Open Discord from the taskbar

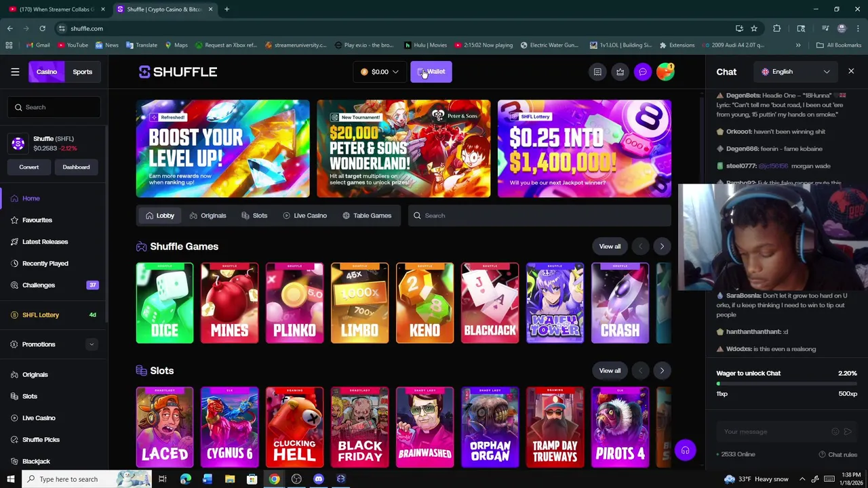[319, 479]
